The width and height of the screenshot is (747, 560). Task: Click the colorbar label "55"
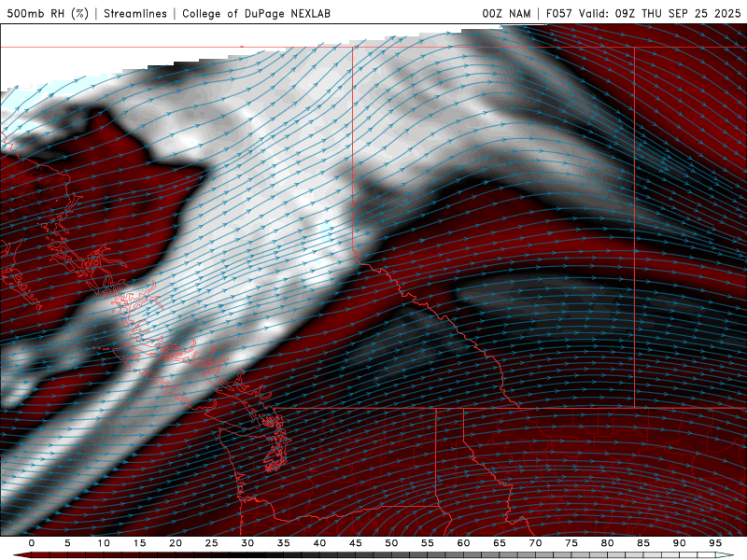click(428, 543)
